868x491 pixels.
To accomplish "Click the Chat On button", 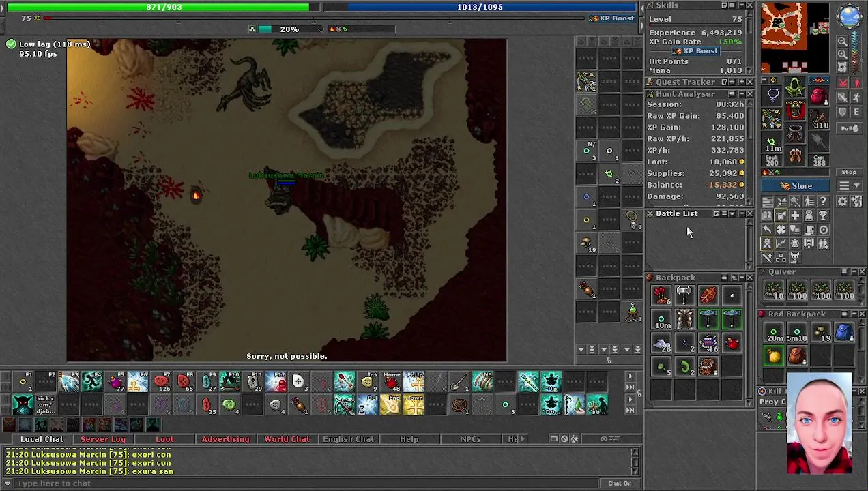I will [x=620, y=483].
